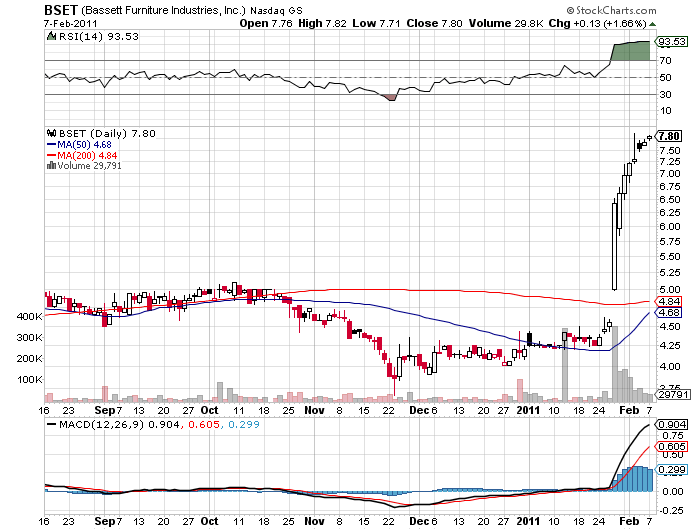Click the 0.00 level on the MACD axis
The image size is (700, 530).
tap(673, 491)
